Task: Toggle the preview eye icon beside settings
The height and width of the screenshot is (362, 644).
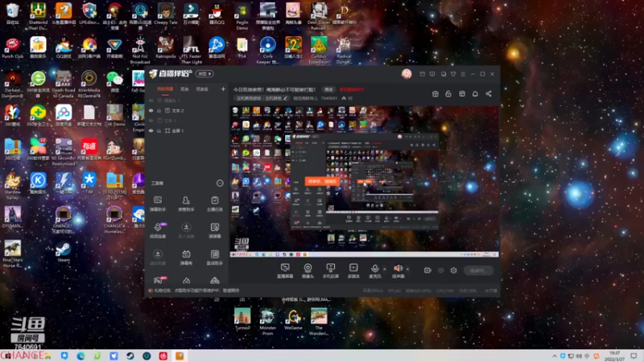Action: pyautogui.click(x=440, y=270)
